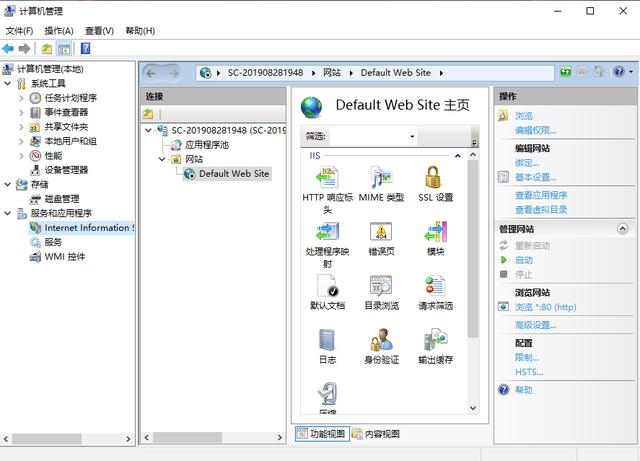Image resolution: width=640 pixels, height=461 pixels.
Task: Click the HSTS... link
Action: [x=529, y=372]
